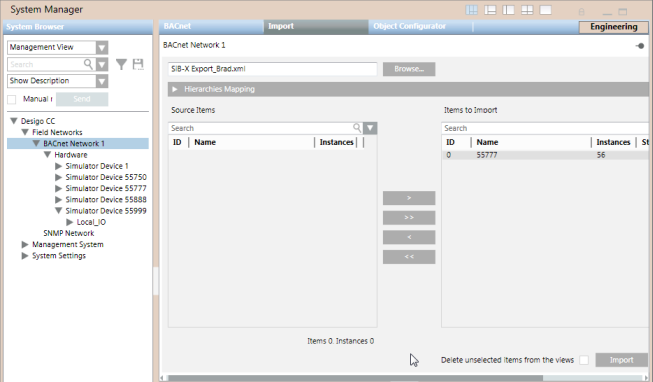Click the Source Items search magnifier icon
653x382 pixels.
point(357,127)
